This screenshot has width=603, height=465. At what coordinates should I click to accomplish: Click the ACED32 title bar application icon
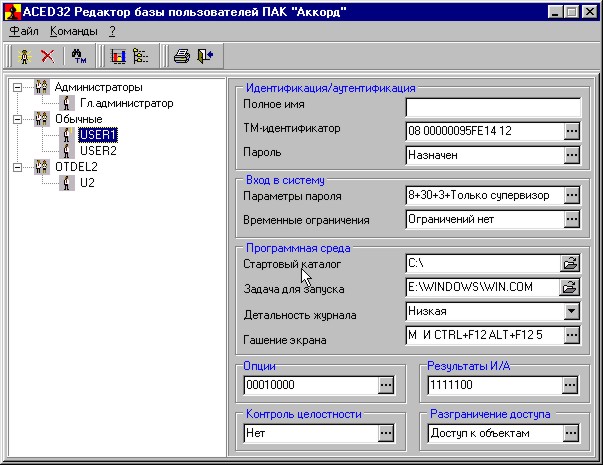coord(12,12)
